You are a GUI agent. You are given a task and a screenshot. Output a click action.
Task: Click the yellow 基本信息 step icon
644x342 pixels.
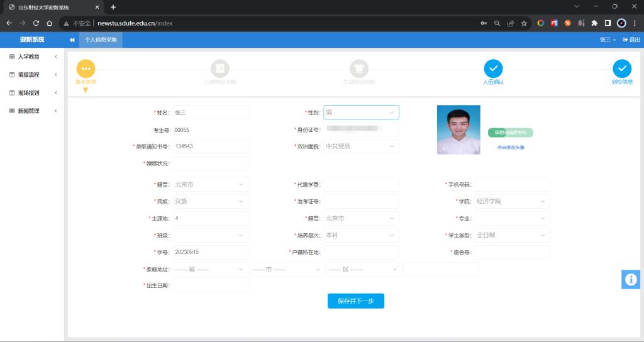[x=86, y=69]
